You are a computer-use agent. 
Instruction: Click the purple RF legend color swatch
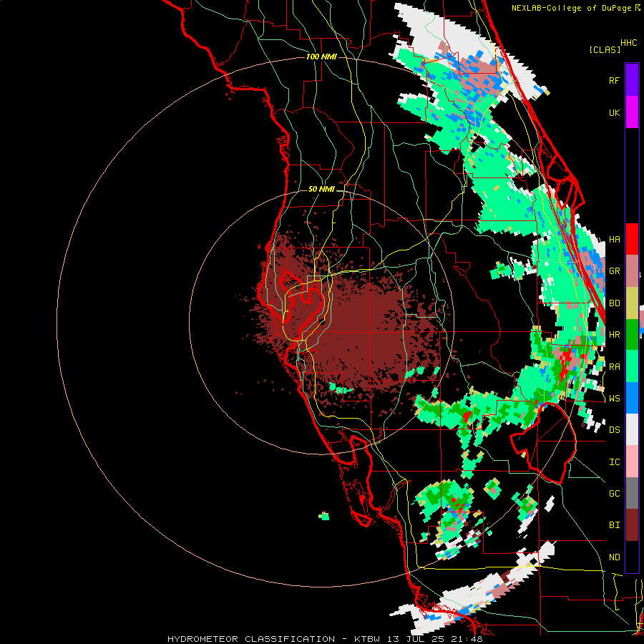(x=632, y=80)
